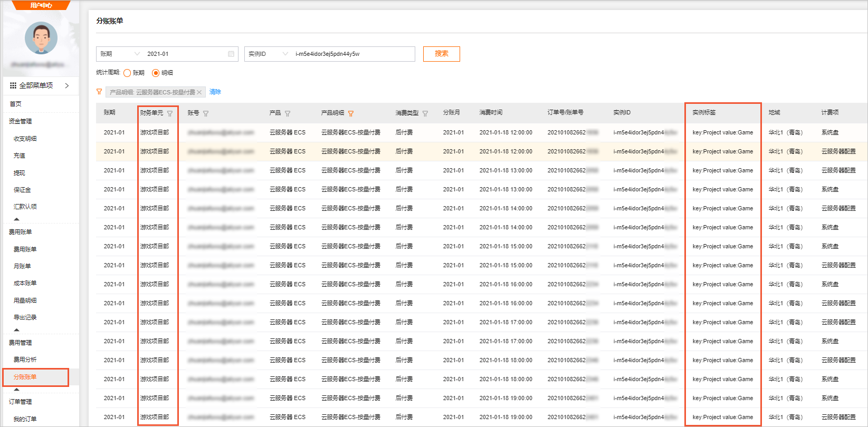Collapse the 费用管理 section triangle
The image size is (868, 427).
(16, 390)
